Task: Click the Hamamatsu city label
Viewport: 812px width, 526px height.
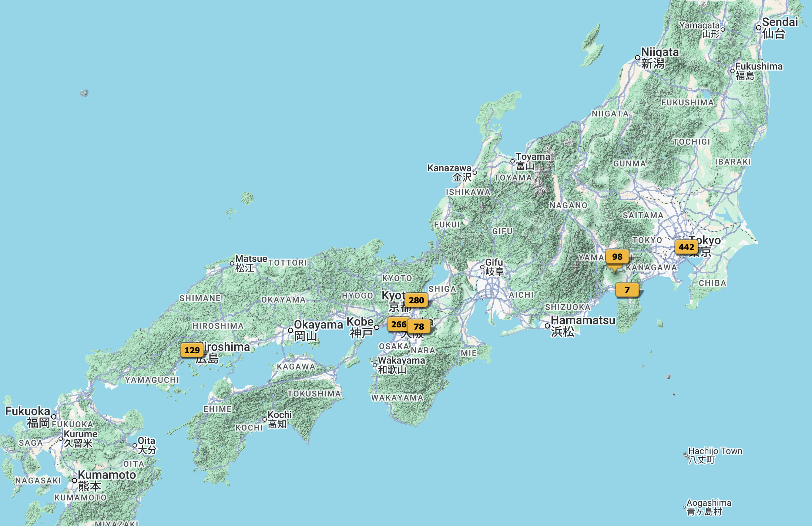Action: (583, 320)
